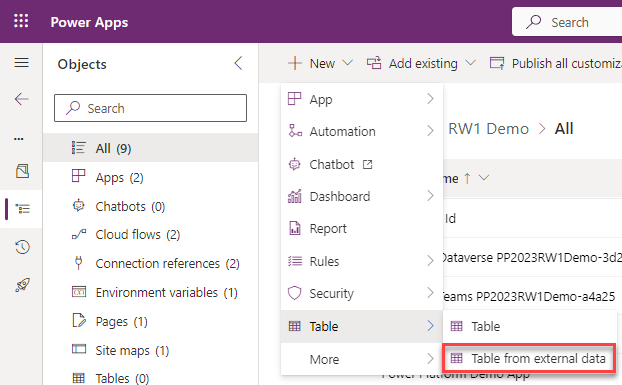622x385 pixels.
Task: Click the Dataverse PP2023RW1Demo row
Action: [x=531, y=258]
